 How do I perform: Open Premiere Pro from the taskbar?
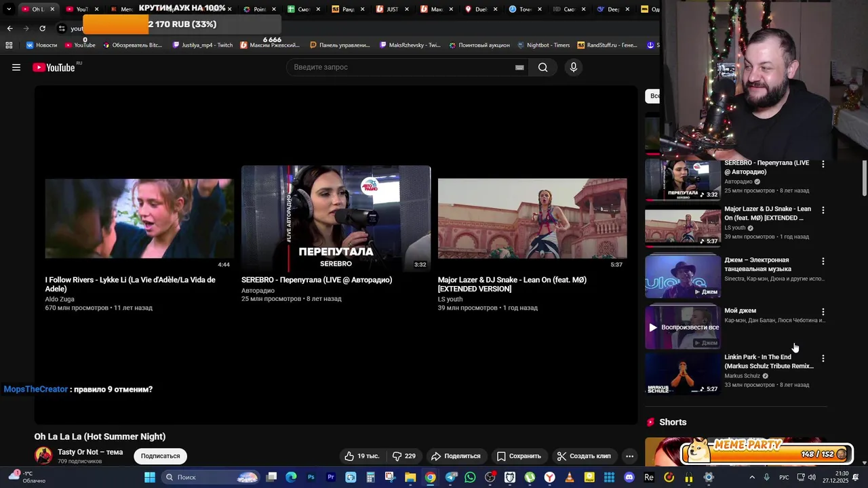point(331,477)
